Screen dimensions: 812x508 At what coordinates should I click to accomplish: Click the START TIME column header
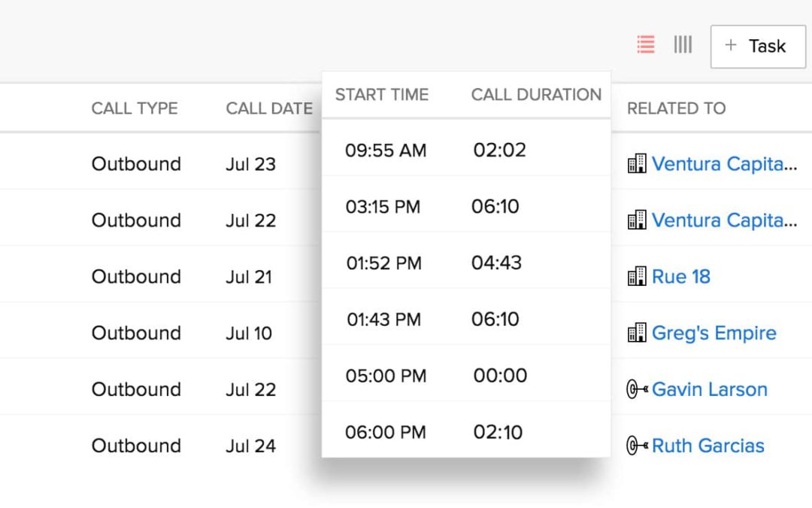coord(382,95)
